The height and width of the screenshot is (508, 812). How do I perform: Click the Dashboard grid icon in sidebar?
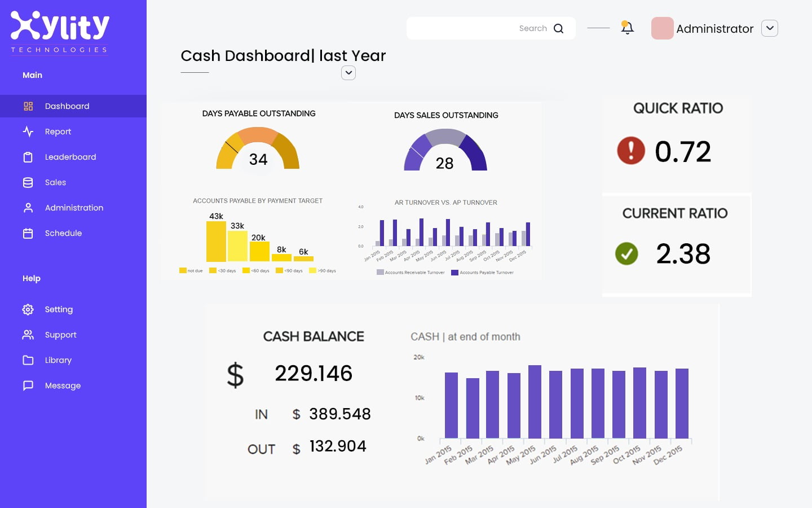(x=28, y=106)
